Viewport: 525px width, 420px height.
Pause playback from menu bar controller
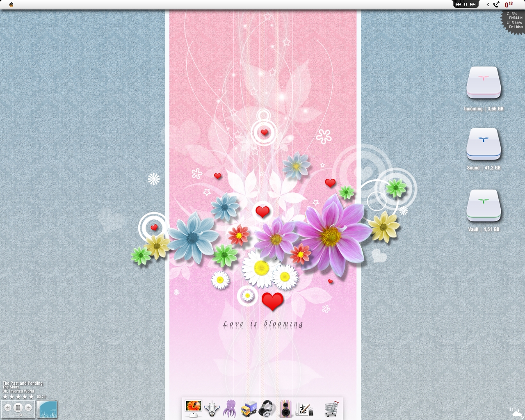point(466,4)
